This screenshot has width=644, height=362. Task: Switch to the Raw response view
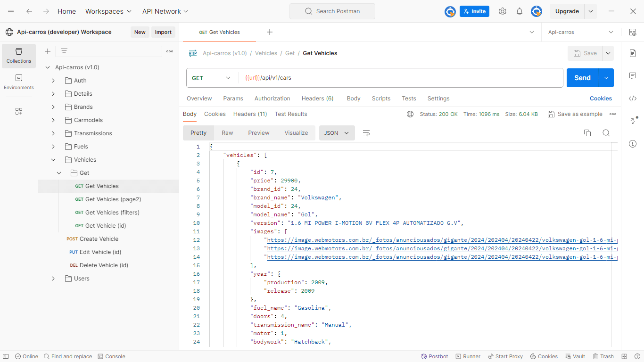(x=227, y=133)
